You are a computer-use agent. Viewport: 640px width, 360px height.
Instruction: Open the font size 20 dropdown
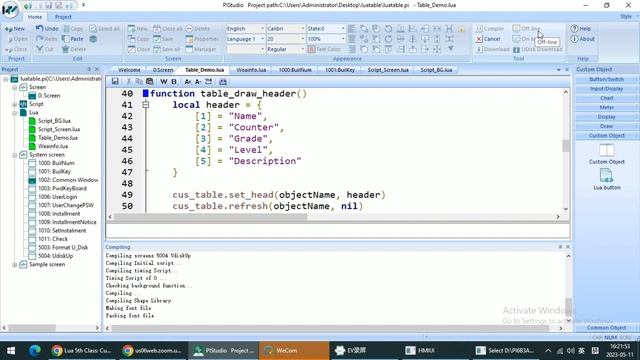click(302, 39)
